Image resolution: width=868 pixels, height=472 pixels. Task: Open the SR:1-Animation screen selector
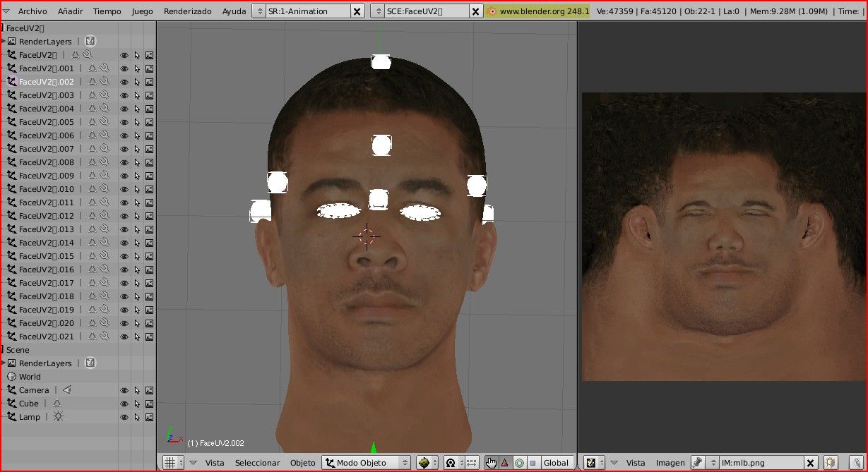pyautogui.click(x=302, y=11)
